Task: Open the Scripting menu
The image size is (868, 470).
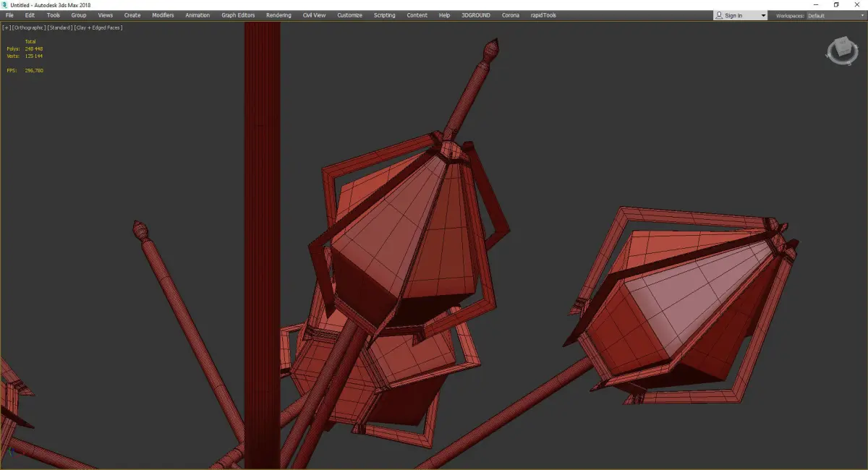Action: (385, 15)
